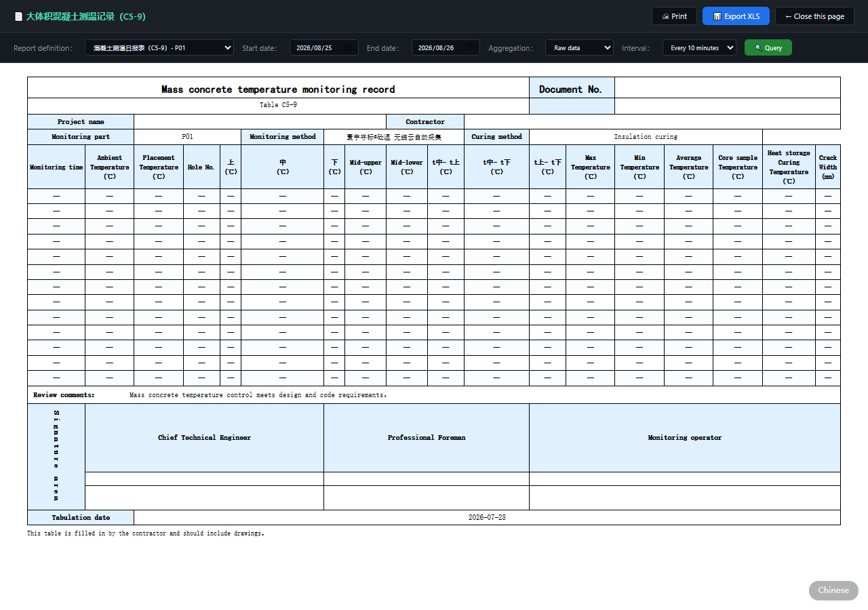Click the 'P01' monitoring part value
The height and width of the screenshot is (610, 868).
tap(188, 137)
